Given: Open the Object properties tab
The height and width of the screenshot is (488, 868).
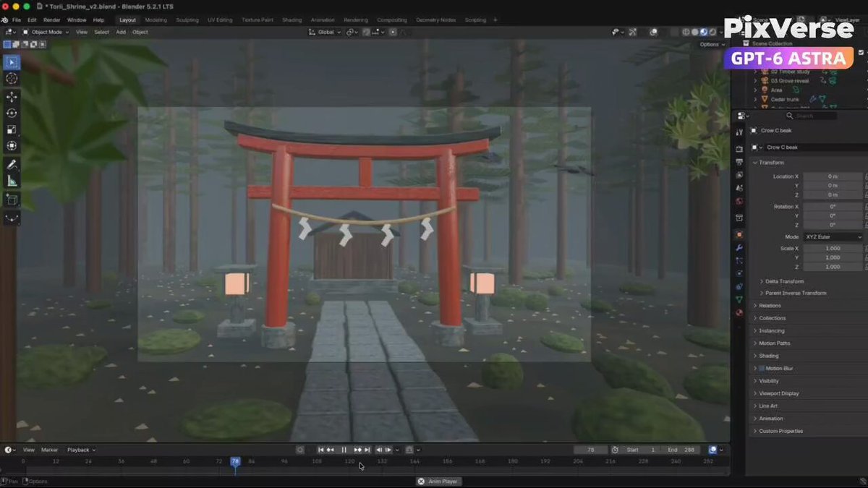Looking at the screenshot, I should point(739,234).
